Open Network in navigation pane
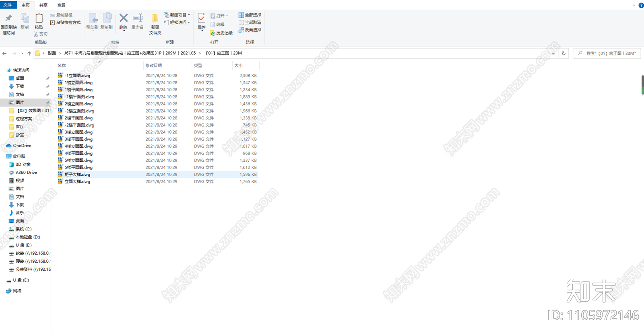The width and height of the screenshot is (644, 331). [14, 291]
